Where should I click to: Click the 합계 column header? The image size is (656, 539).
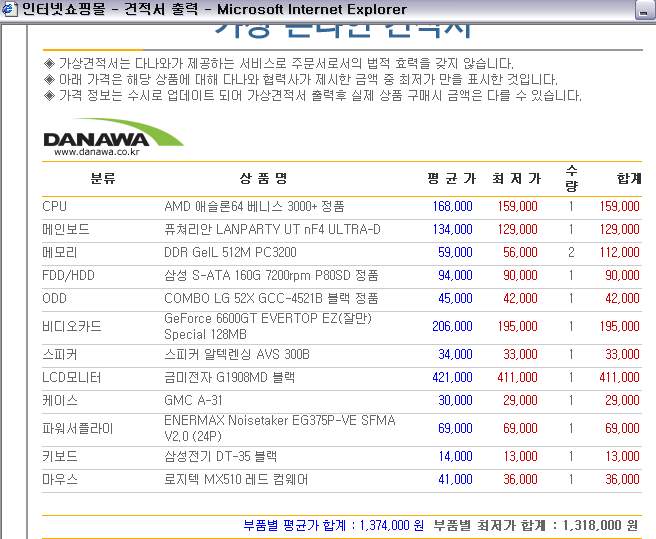coord(629,178)
